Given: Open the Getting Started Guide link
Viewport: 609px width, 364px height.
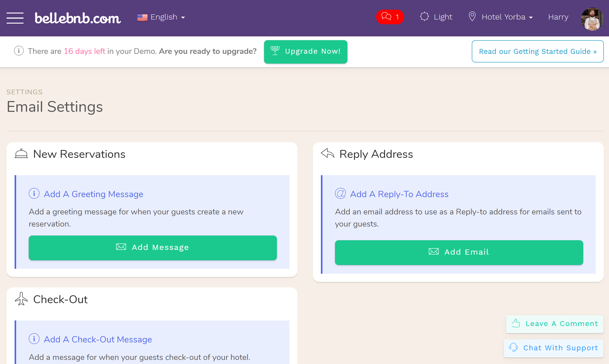Looking at the screenshot, I should [x=538, y=51].
